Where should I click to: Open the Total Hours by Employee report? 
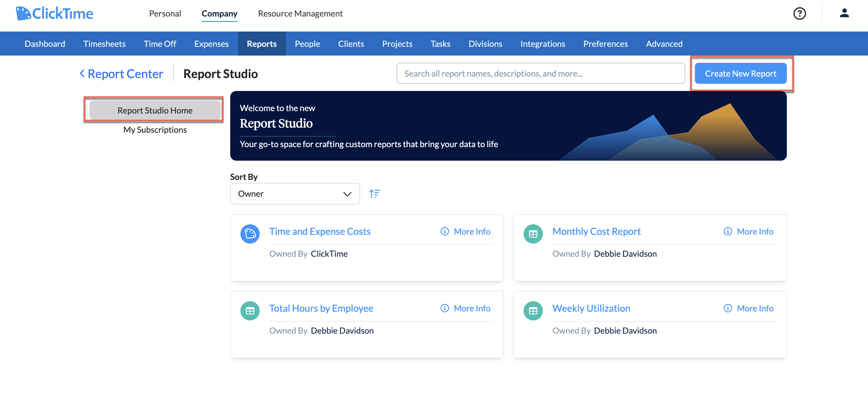pyautogui.click(x=321, y=308)
